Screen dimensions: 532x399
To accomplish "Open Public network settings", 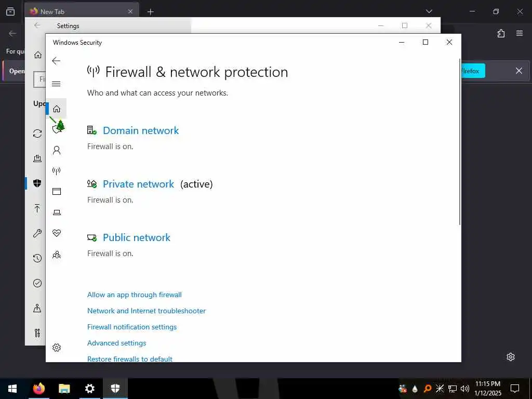I will [x=137, y=238].
